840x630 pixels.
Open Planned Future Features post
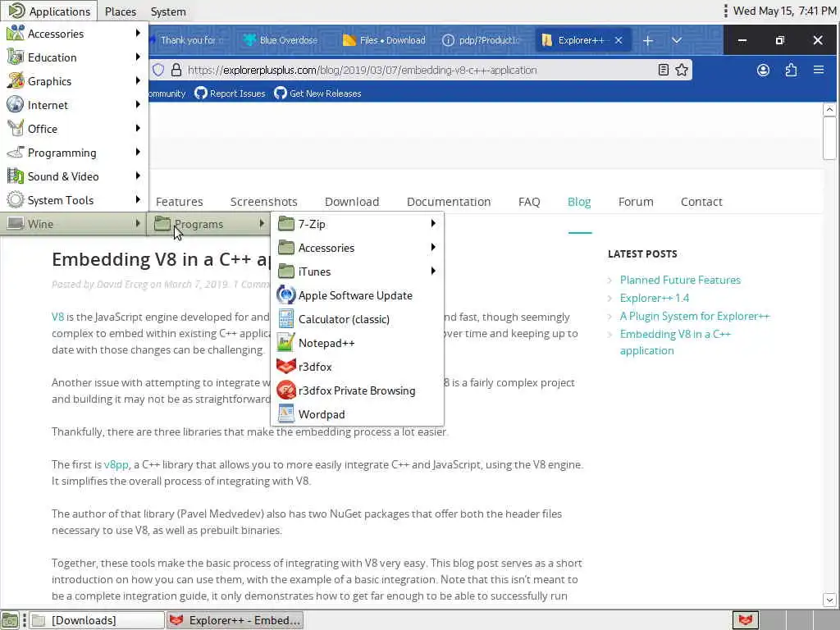(x=680, y=281)
